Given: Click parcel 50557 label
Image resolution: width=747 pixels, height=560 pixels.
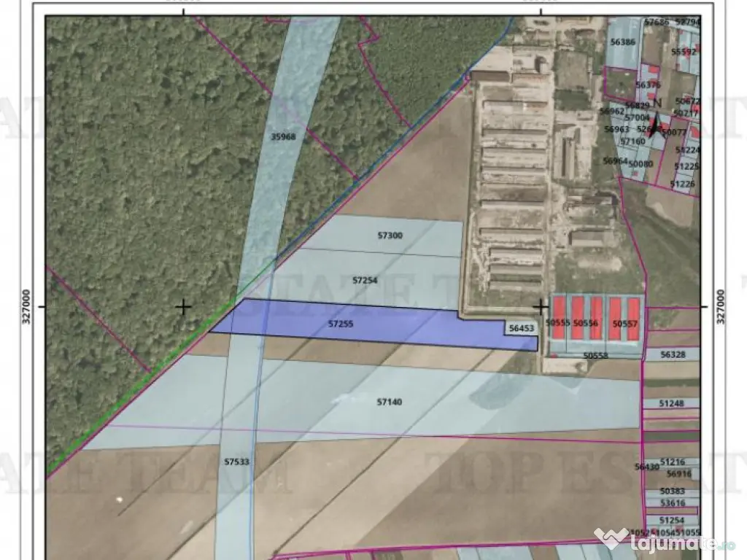Looking at the screenshot, I should (x=625, y=323).
